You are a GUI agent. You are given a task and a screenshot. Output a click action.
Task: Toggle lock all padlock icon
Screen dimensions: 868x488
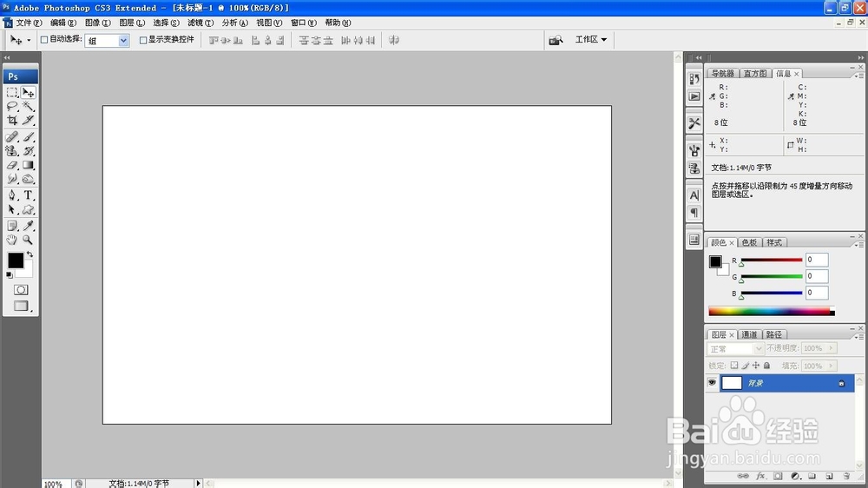(x=766, y=366)
